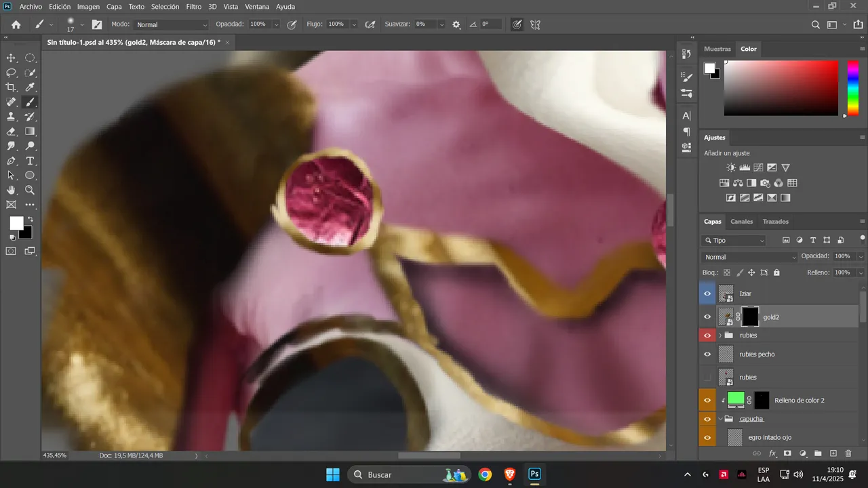Open the Opacidad dropdown in options bar
Screen dimensions: 868x488
tap(276, 24)
